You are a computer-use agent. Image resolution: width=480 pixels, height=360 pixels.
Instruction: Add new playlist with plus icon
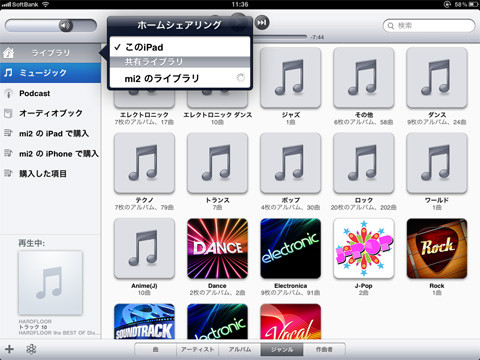(x=9, y=349)
